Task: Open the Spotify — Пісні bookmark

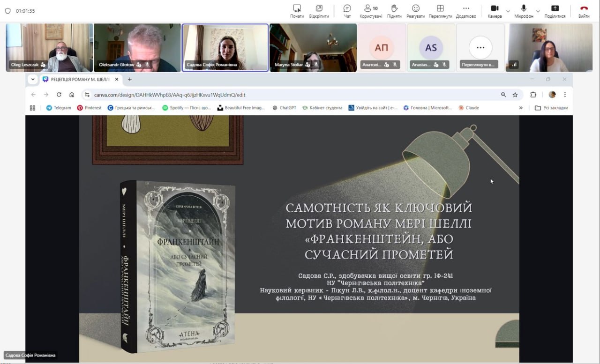Action: (187, 108)
